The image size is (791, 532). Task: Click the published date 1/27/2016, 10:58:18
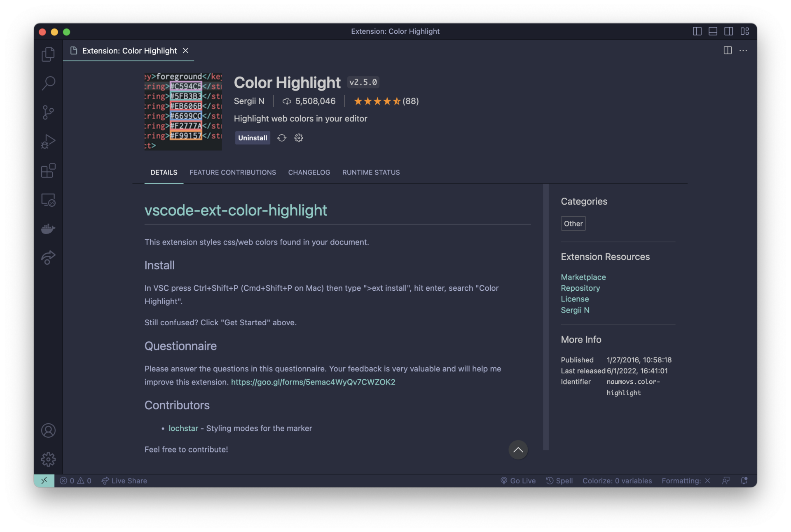639,360
